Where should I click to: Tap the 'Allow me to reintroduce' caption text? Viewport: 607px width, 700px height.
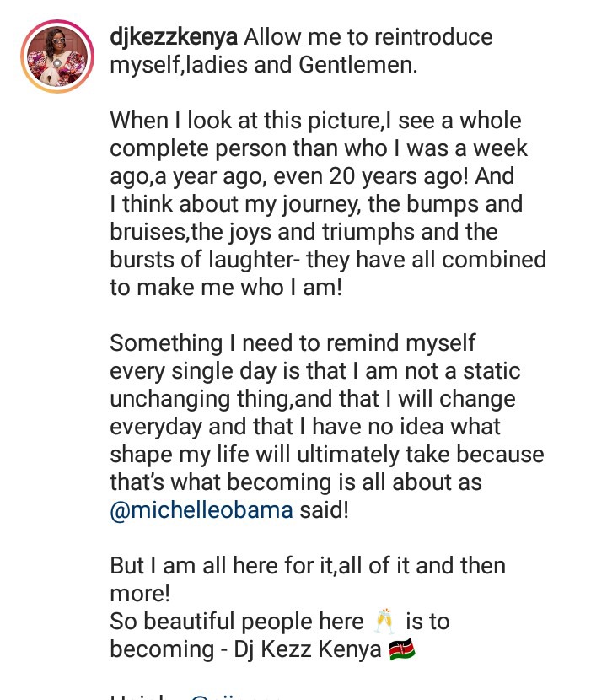(368, 36)
